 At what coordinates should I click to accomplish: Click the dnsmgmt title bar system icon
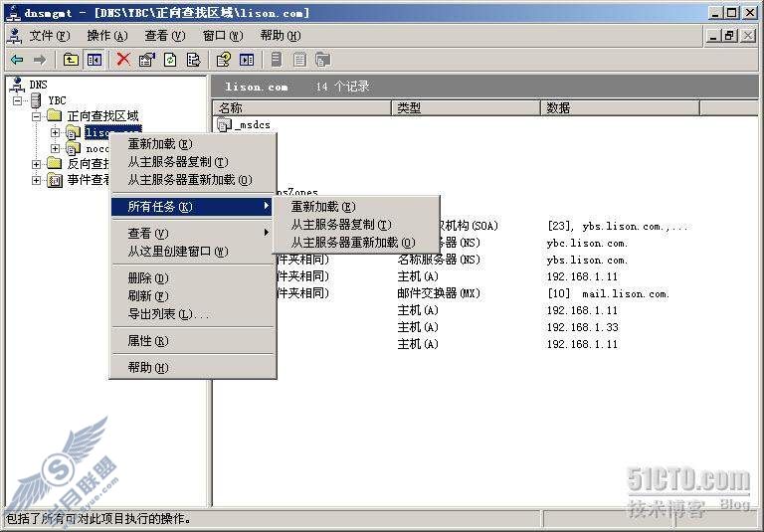(13, 13)
